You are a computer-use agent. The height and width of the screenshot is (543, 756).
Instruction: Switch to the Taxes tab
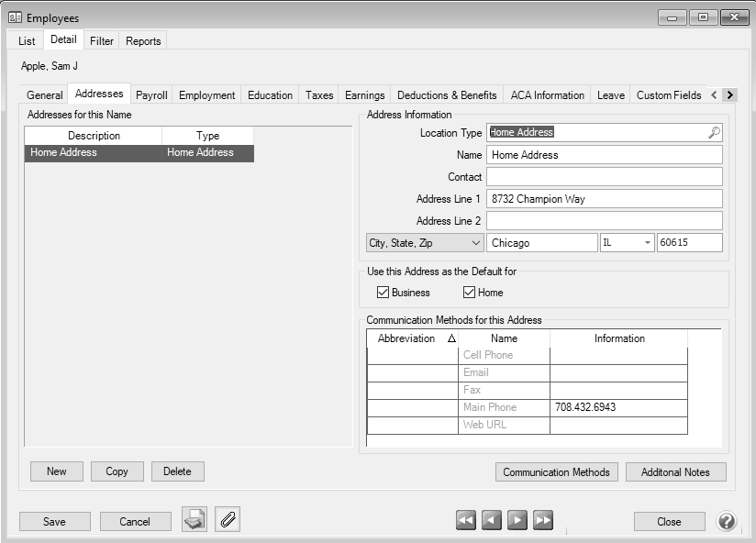pyautogui.click(x=319, y=94)
